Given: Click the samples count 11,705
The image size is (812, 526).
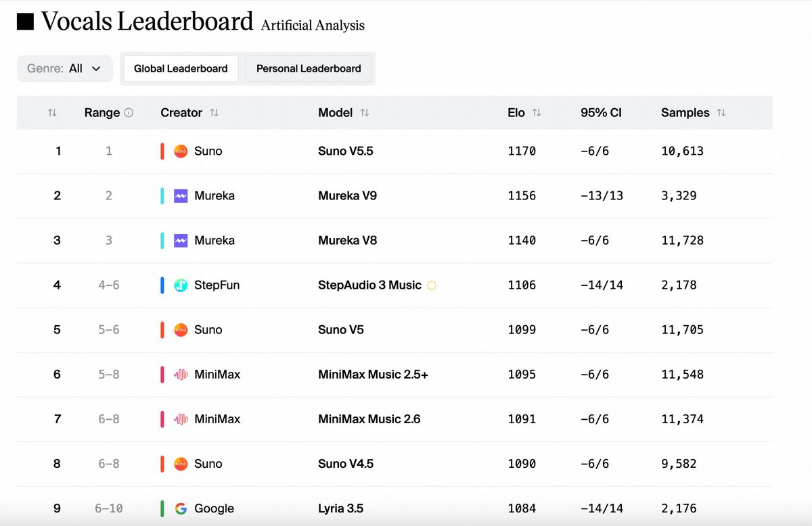Looking at the screenshot, I should tap(682, 329).
